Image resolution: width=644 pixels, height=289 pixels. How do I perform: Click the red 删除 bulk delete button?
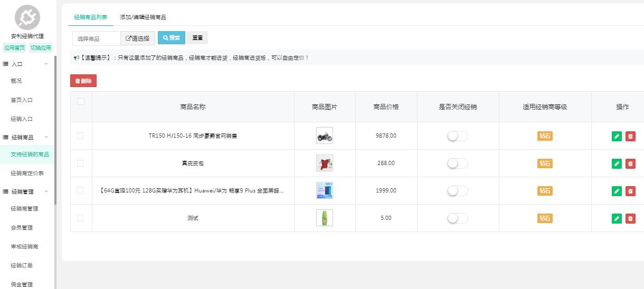(83, 81)
